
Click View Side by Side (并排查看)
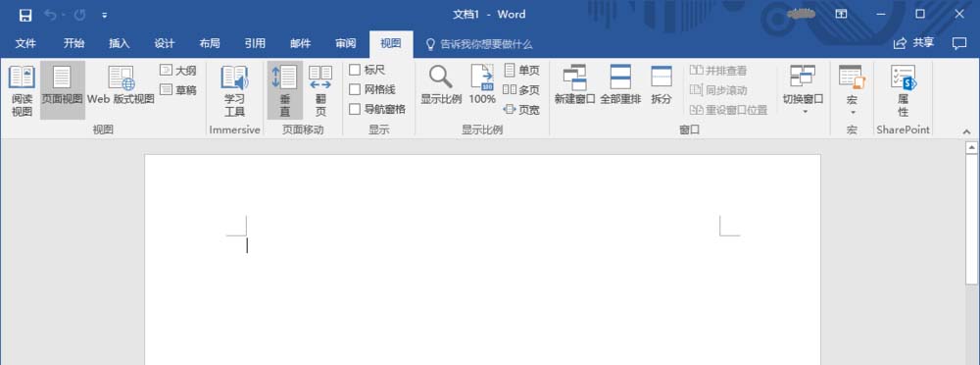pos(718,70)
